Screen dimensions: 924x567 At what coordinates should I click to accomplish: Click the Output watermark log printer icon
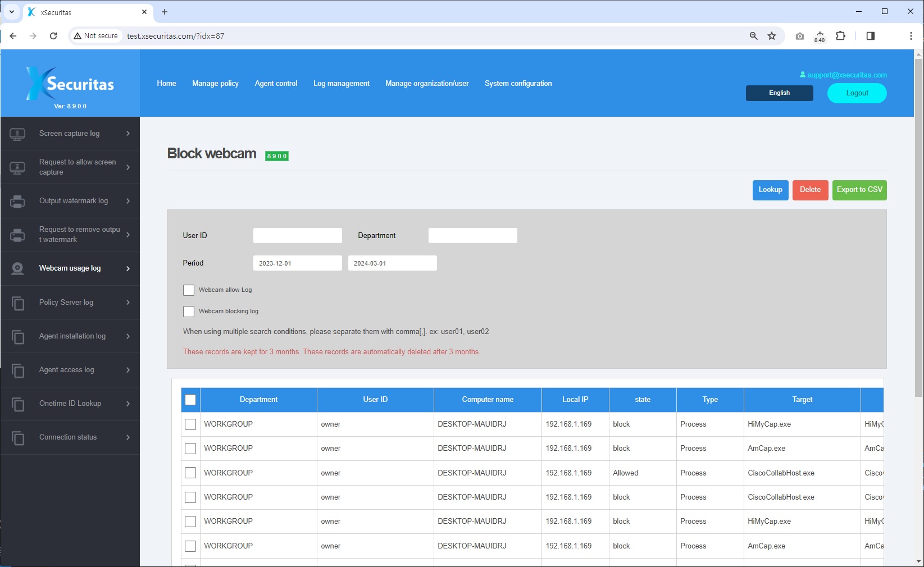(17, 201)
